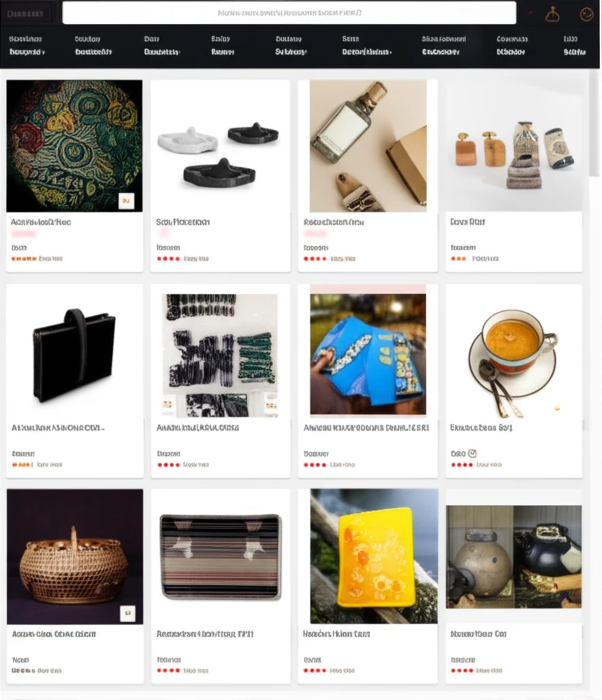Click the small red icon left of bag icon
602x700 pixels.
530,12
